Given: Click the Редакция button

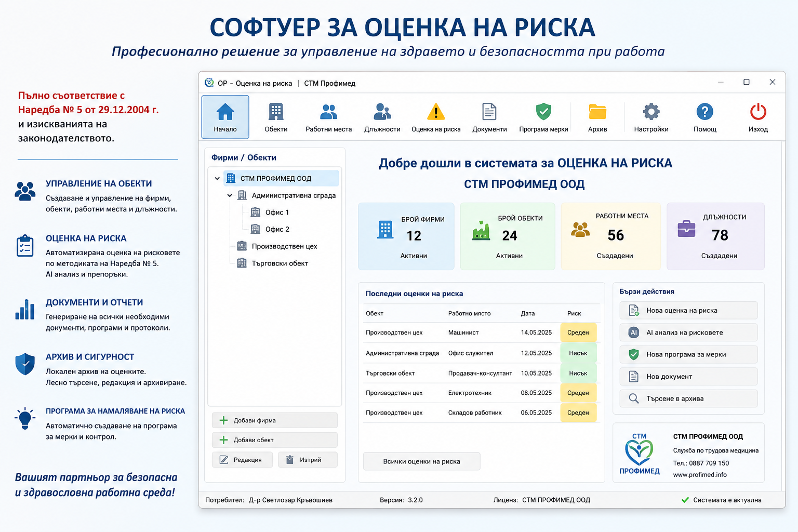Looking at the screenshot, I should point(242,460).
